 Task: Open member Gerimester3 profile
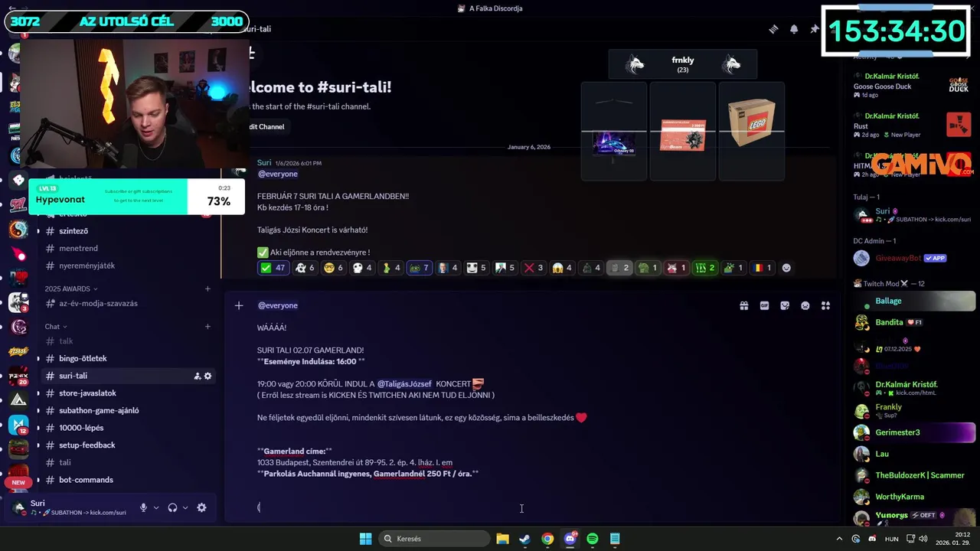(914, 432)
